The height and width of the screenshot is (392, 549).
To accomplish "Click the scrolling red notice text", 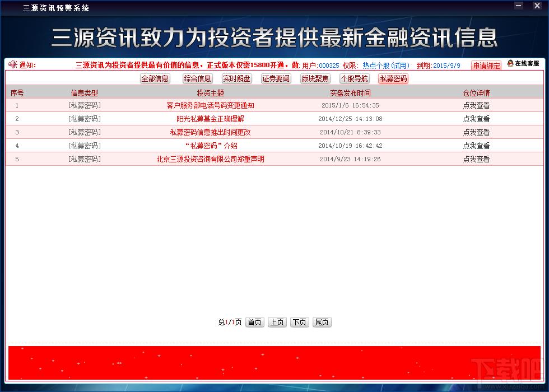I will 187,65.
